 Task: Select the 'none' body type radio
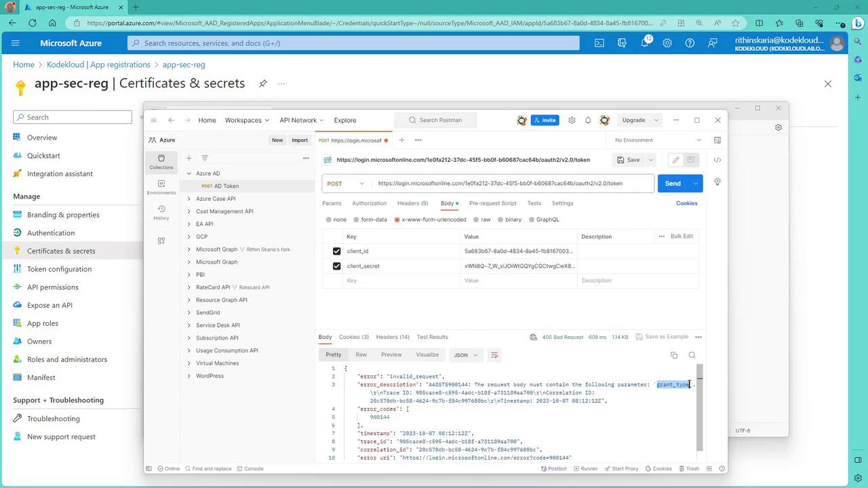[x=329, y=220]
